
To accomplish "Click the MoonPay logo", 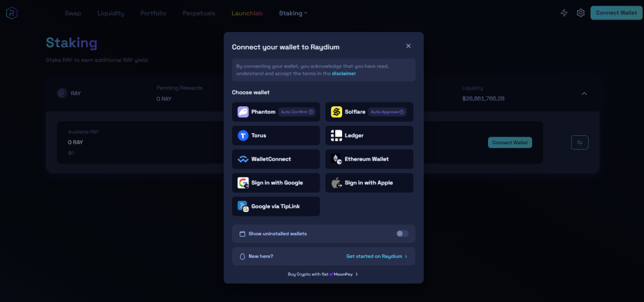I will [x=341, y=274].
